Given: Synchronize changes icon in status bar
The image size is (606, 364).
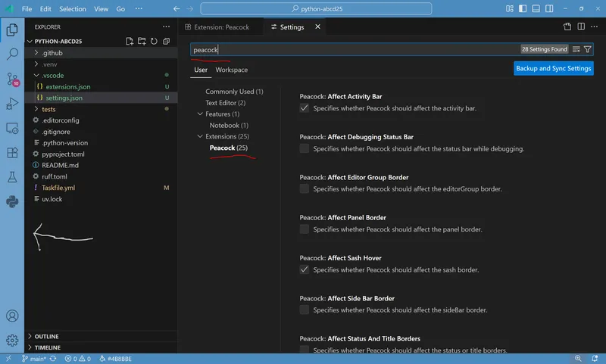Looking at the screenshot, I should pos(53,359).
